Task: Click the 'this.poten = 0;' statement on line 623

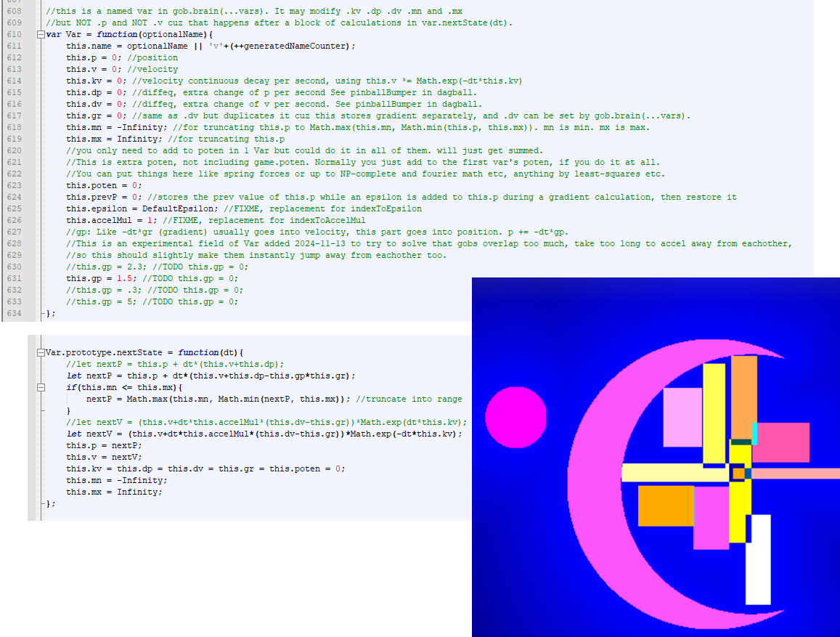Action: point(104,185)
